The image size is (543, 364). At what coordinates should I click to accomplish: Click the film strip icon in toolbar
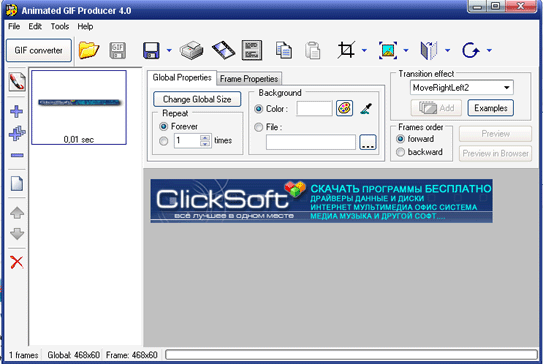(x=223, y=50)
